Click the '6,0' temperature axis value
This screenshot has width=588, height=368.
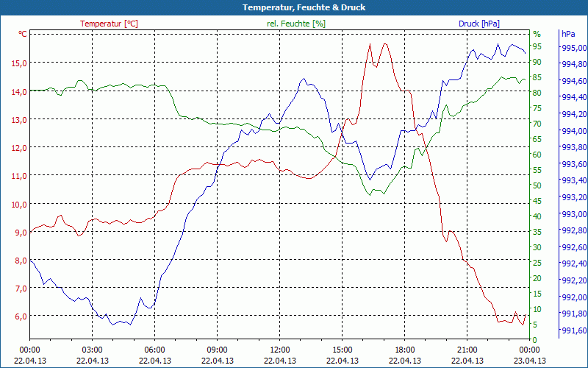coord(21,316)
